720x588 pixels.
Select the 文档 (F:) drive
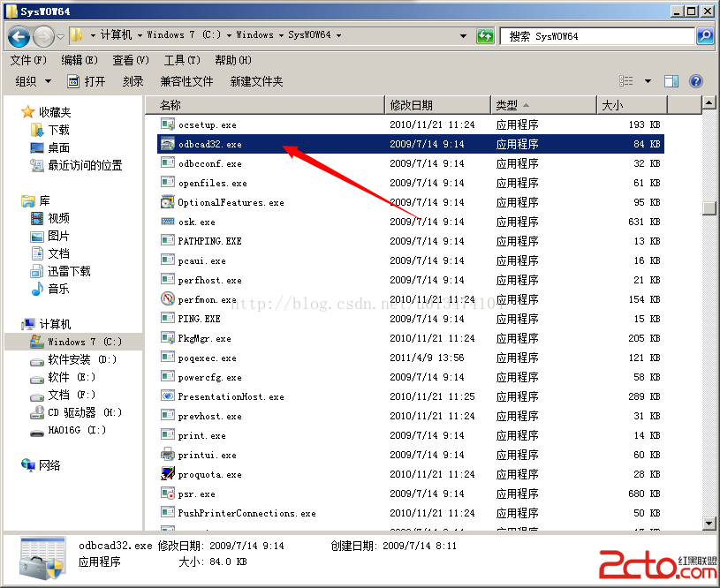[63, 395]
